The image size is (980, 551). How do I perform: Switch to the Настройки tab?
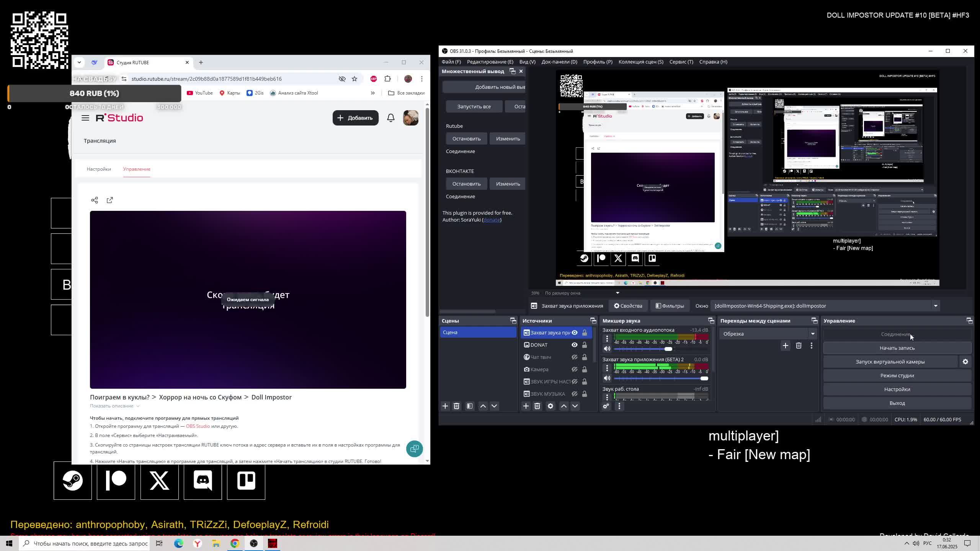[99, 169]
